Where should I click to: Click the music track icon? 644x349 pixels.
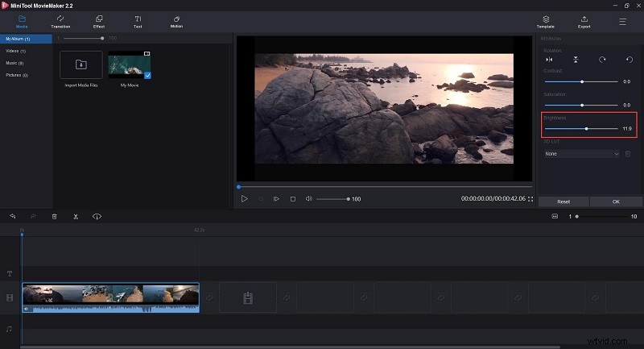point(9,329)
